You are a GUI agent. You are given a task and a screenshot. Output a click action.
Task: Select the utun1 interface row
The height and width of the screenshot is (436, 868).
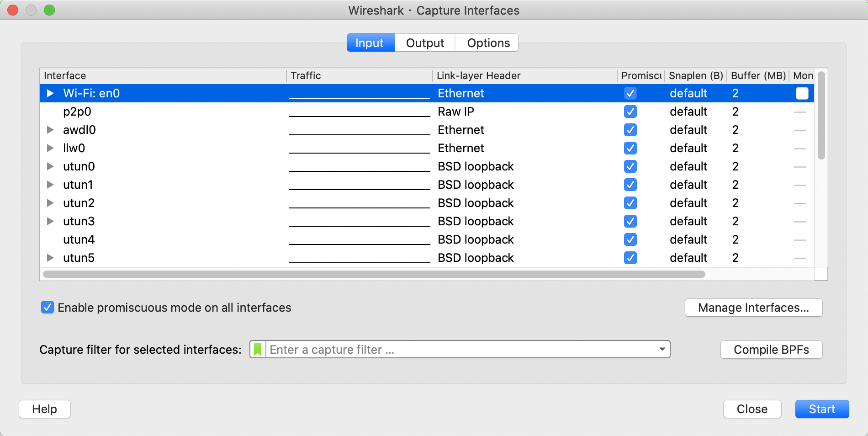click(427, 185)
